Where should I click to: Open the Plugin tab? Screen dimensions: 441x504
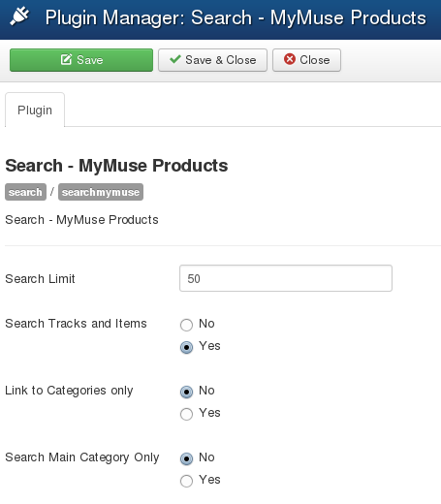pos(35,110)
